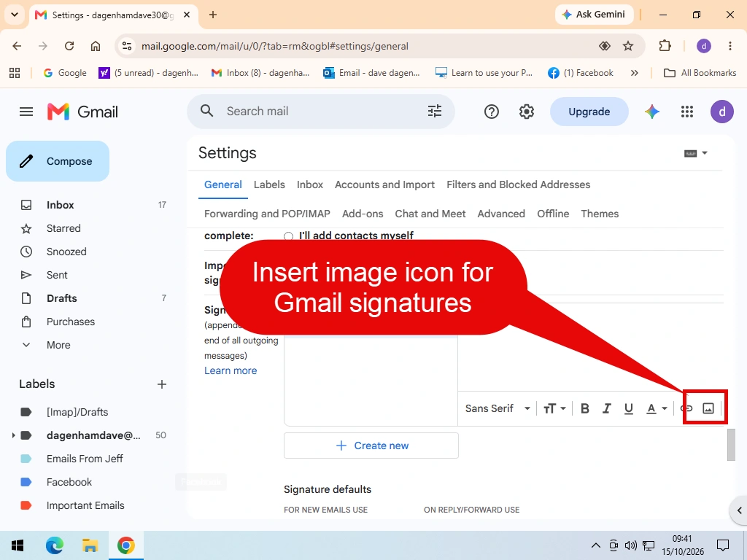The height and width of the screenshot is (560, 747).
Task: Open Add-ons settings tab
Action: pyautogui.click(x=363, y=214)
